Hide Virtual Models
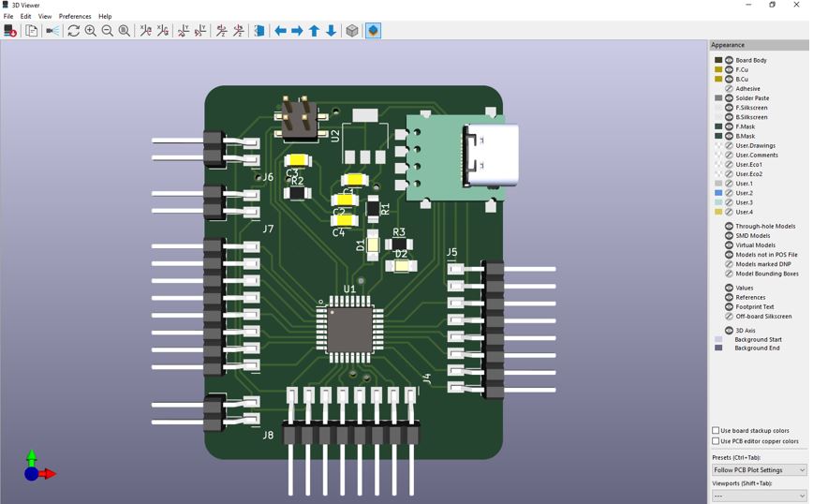The image size is (813, 504). coord(729,245)
